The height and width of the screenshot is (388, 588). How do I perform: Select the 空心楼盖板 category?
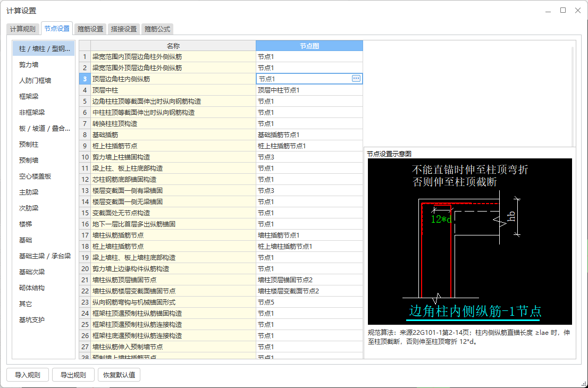click(44, 176)
